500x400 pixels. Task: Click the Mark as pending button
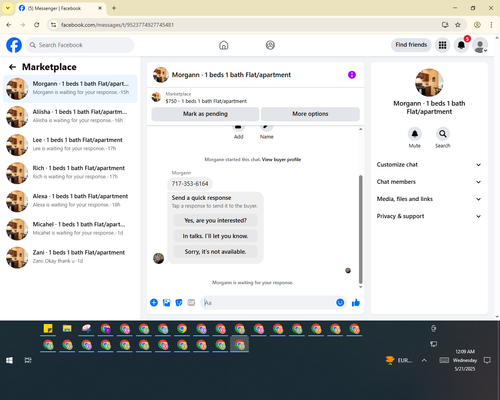(x=205, y=114)
